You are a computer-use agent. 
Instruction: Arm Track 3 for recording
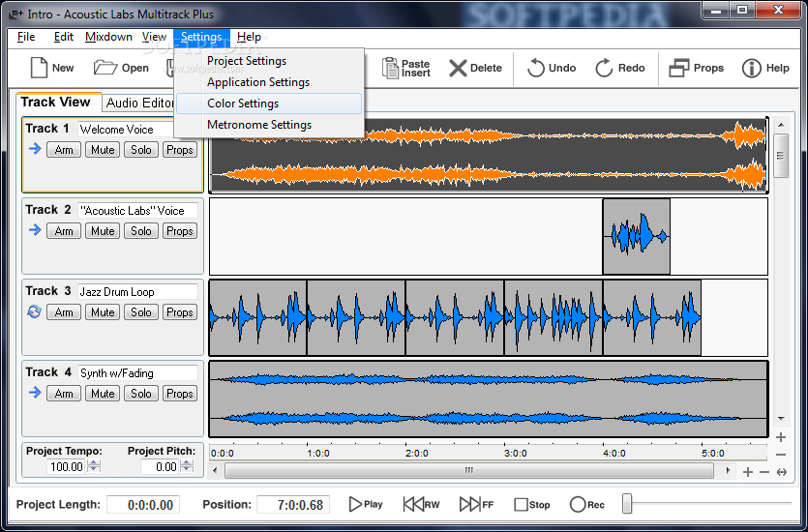pyautogui.click(x=64, y=312)
